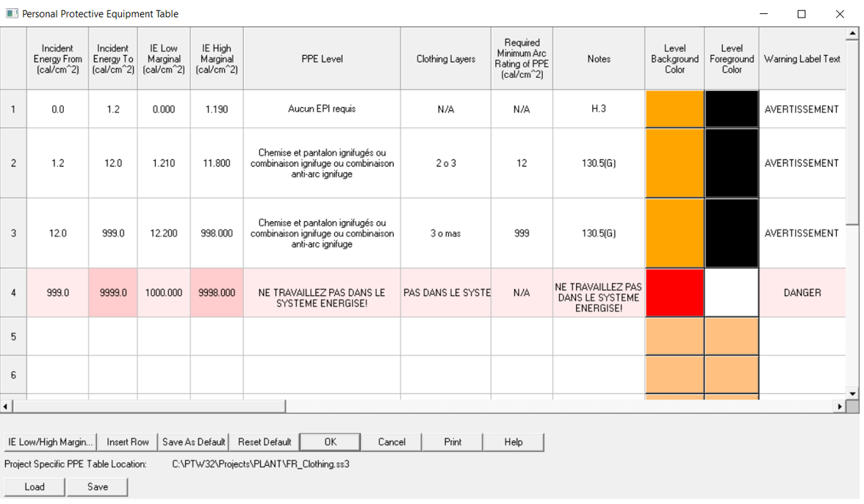Screen dimensions: 864x504
Task: Open IE Low/High Margin settings
Action: [50, 442]
